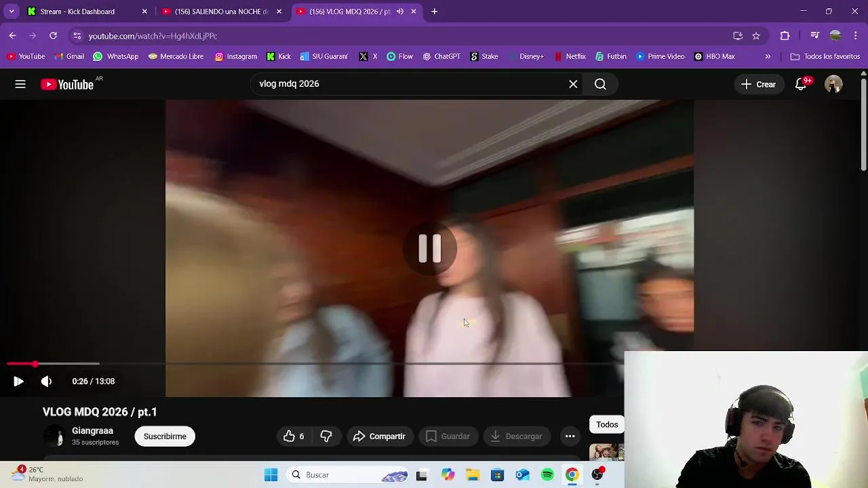
Task: Open File Explorer from the taskbar
Action: (x=473, y=475)
